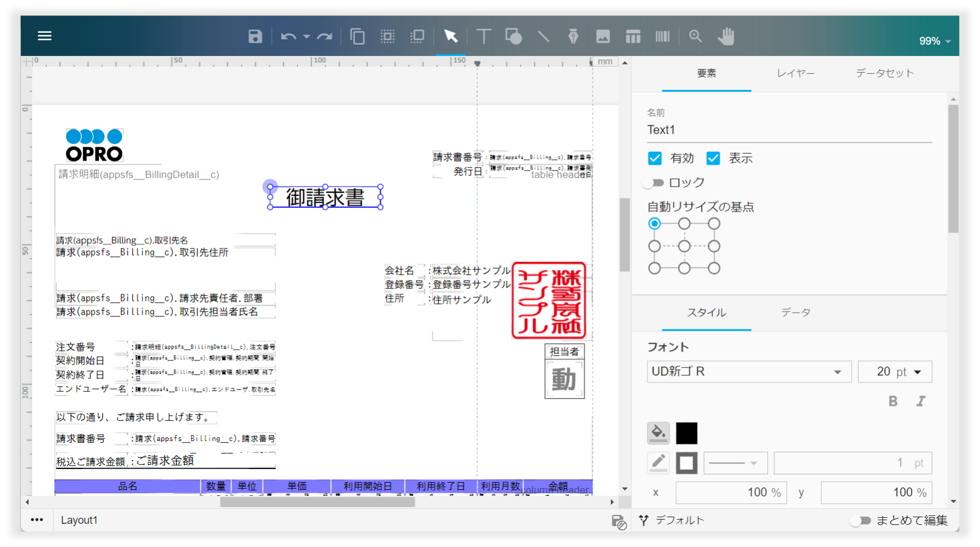Click the x scale 100 % field
Viewport: 980px width, 547px height.
point(731,493)
